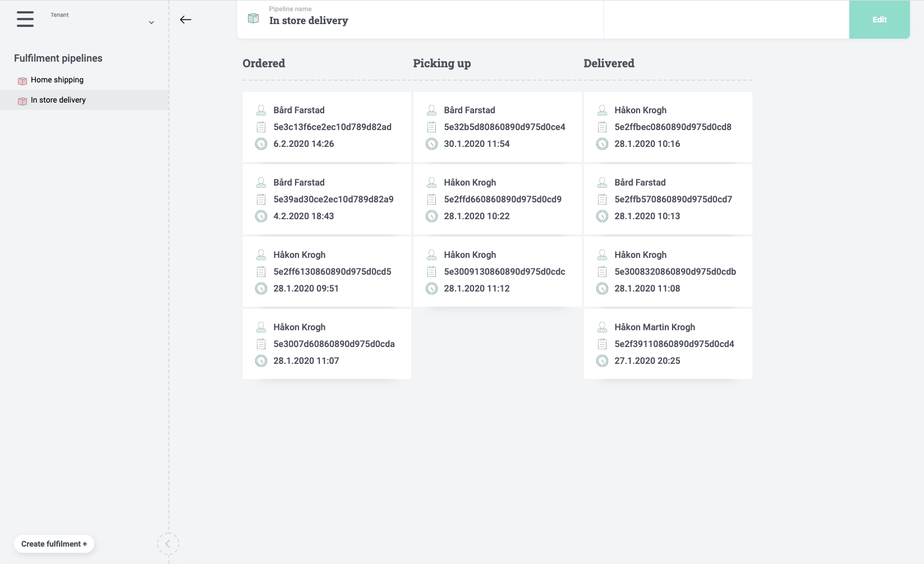Image resolution: width=924 pixels, height=564 pixels.
Task: Click document icon beside 5e2ffb570860890d975d0cd7
Action: pos(603,199)
